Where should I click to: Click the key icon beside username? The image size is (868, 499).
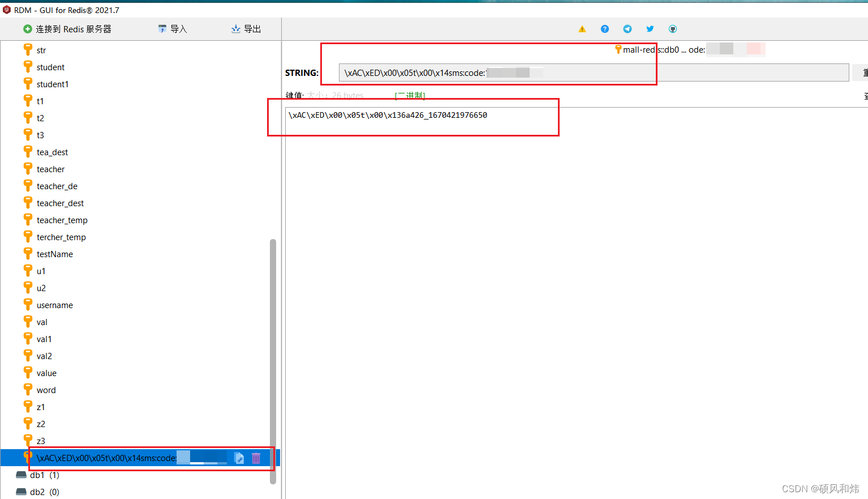point(28,305)
